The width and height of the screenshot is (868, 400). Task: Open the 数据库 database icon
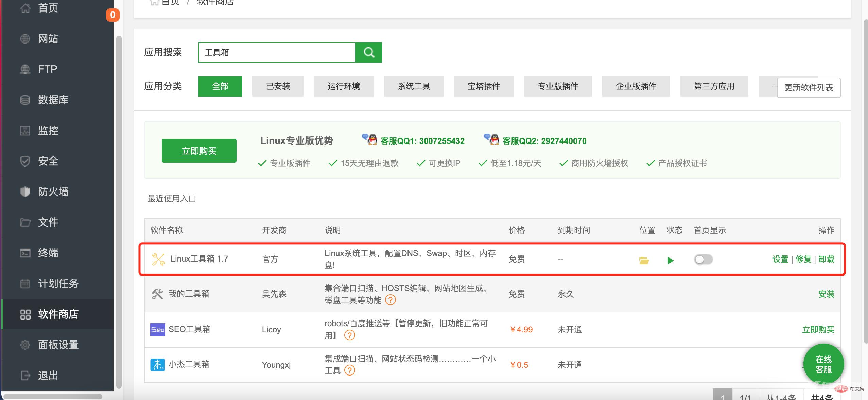(25, 100)
